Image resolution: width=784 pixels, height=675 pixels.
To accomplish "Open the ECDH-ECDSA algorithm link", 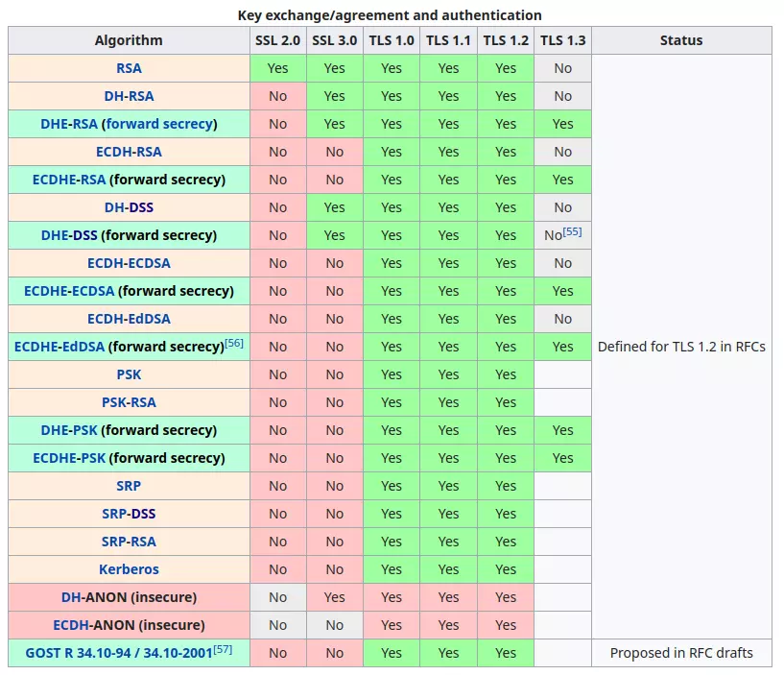I will [x=129, y=263].
